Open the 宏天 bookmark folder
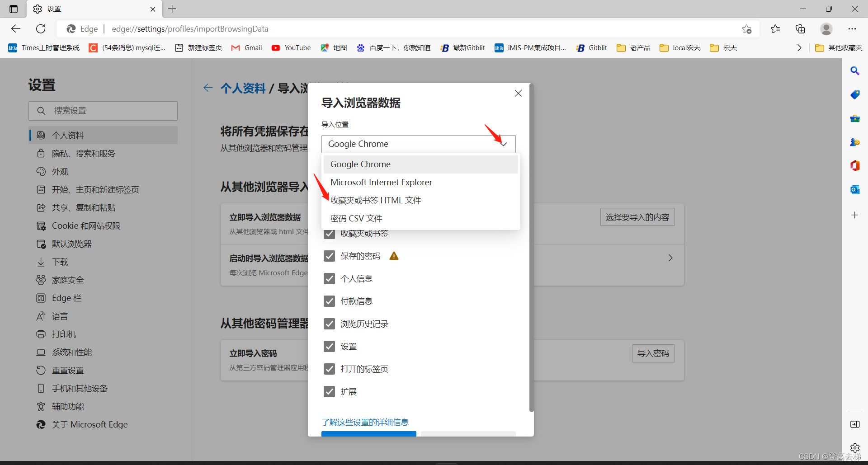The image size is (868, 465). (723, 48)
